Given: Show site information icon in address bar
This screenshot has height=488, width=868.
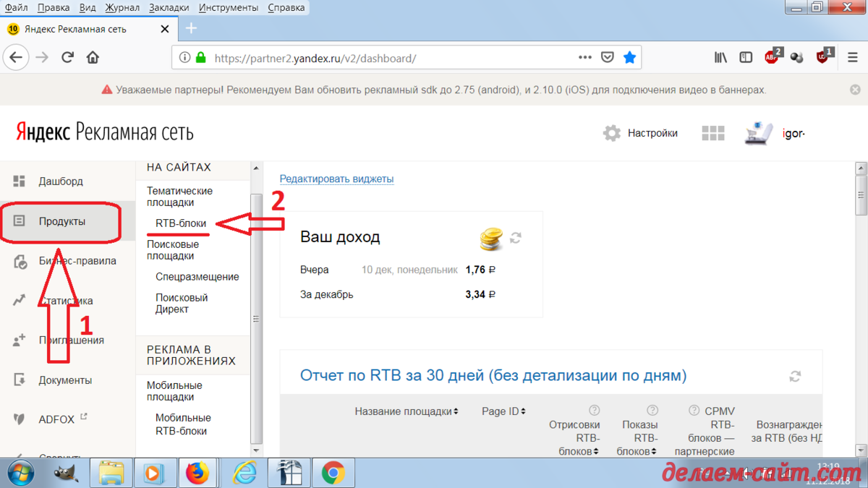Looking at the screenshot, I should pos(184,58).
